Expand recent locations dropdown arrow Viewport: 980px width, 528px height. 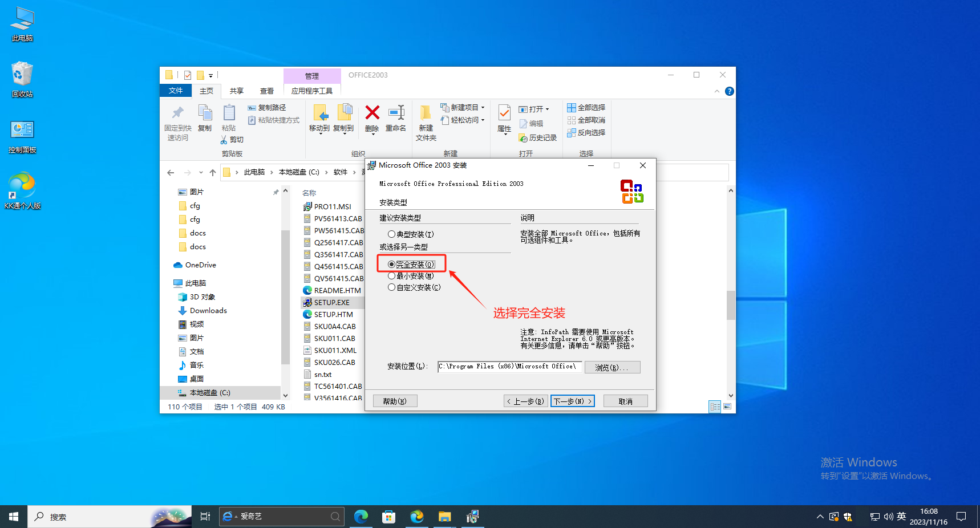point(201,172)
